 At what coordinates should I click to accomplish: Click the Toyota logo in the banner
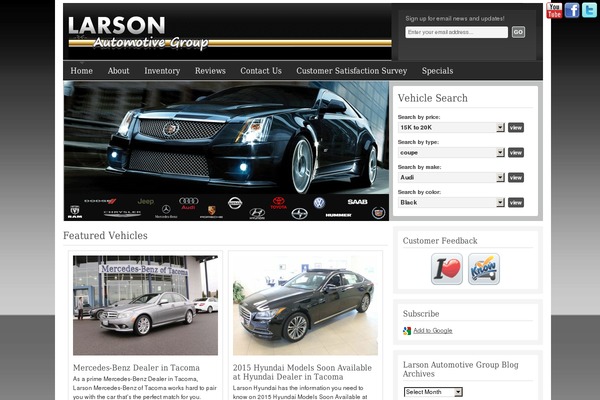pyautogui.click(x=279, y=203)
